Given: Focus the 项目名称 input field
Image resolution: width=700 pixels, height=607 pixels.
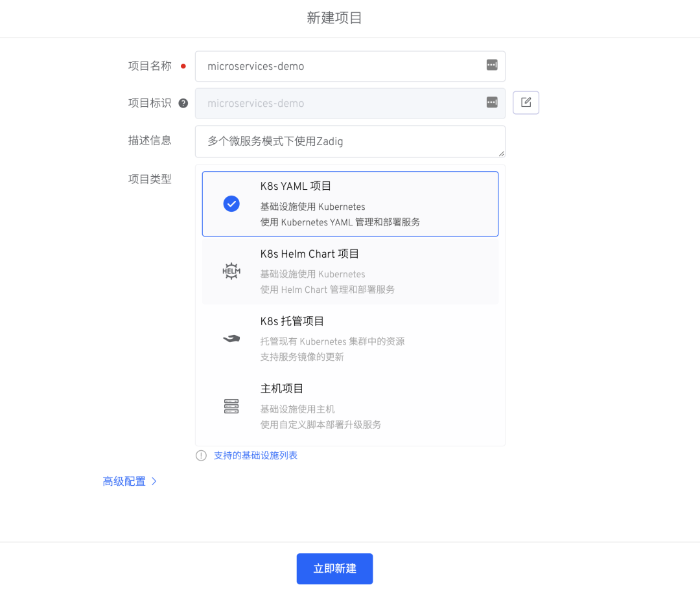Looking at the screenshot, I should coord(350,66).
